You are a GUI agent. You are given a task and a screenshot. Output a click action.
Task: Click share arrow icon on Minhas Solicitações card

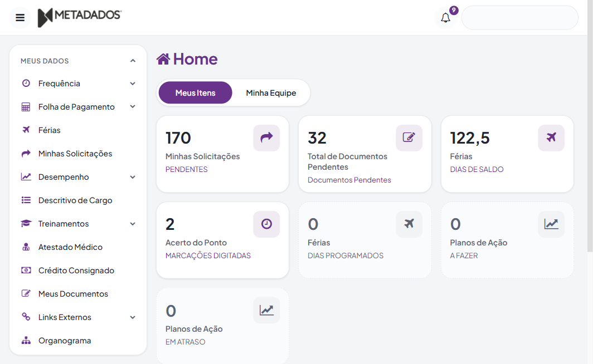coord(266,138)
